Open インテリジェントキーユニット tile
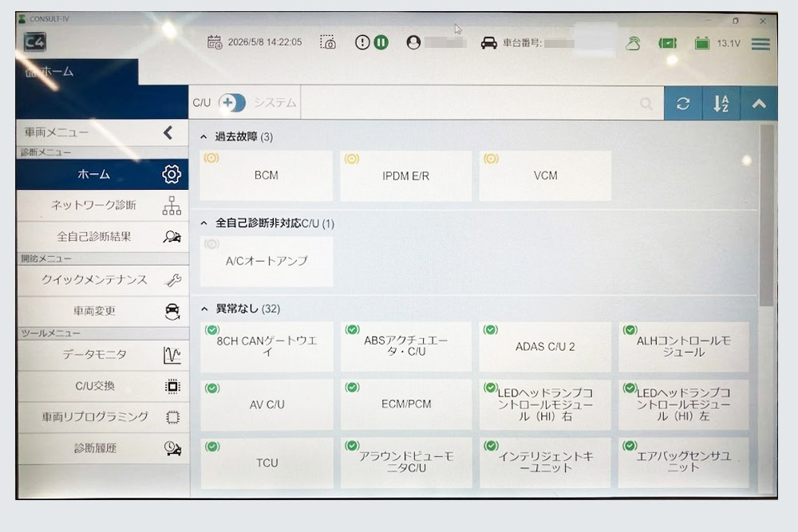798x532 pixels. [545, 463]
